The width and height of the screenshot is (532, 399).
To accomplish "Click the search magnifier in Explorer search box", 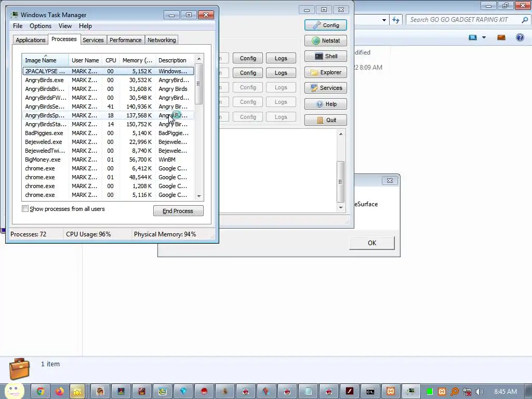I will coord(525,20).
